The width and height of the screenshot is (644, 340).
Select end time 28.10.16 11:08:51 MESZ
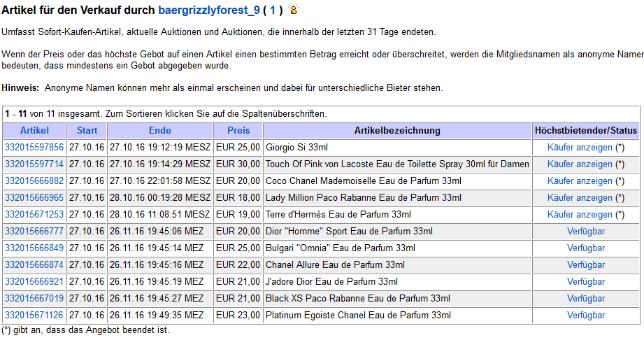[159, 215]
